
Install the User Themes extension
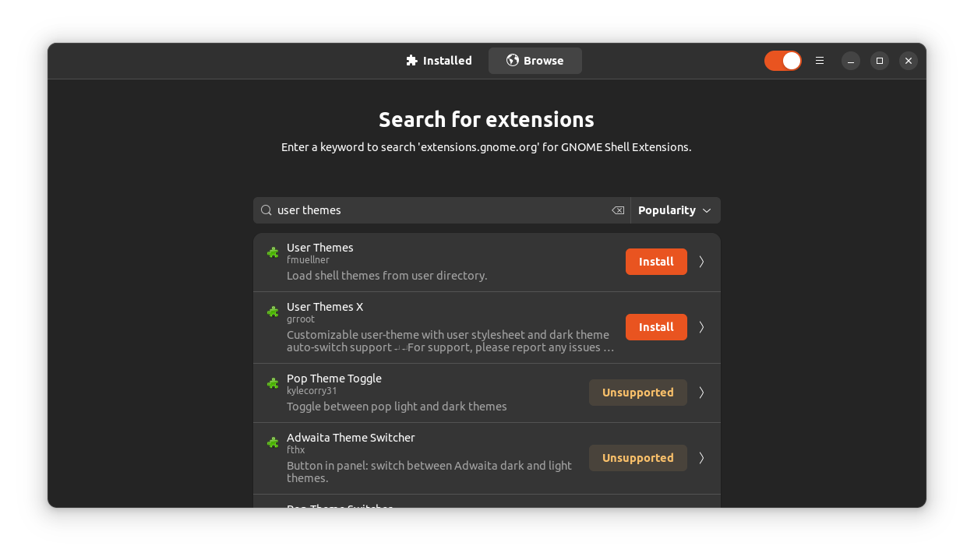655,262
